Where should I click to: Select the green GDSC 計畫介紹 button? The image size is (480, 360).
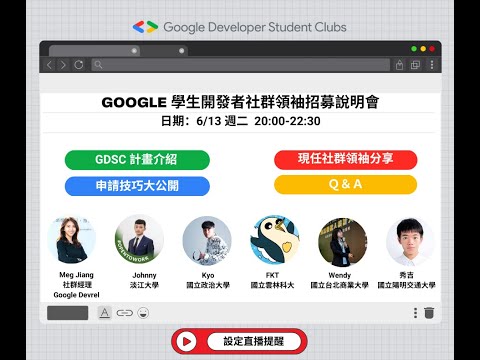[137, 160]
